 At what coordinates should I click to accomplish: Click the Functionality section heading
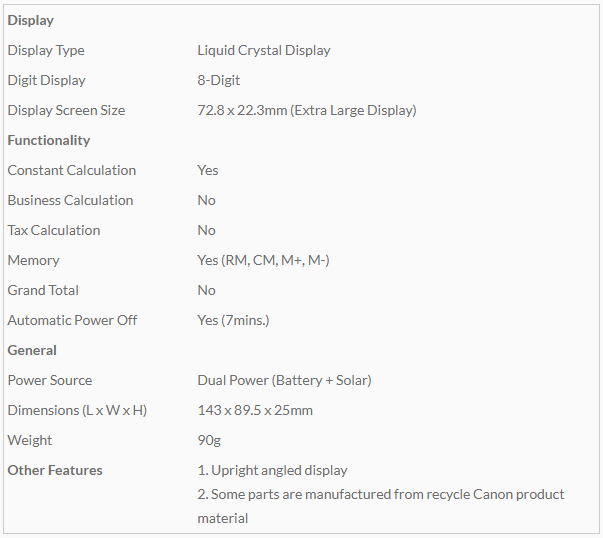(49, 140)
